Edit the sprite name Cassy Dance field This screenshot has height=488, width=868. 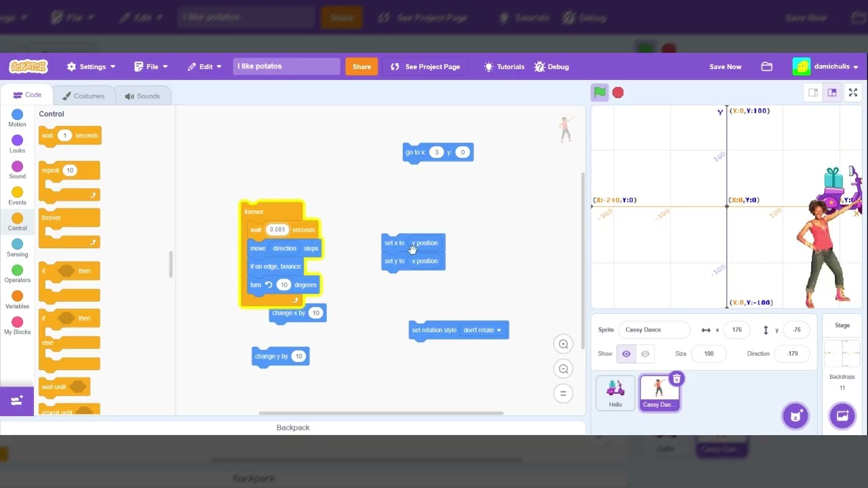(x=654, y=330)
